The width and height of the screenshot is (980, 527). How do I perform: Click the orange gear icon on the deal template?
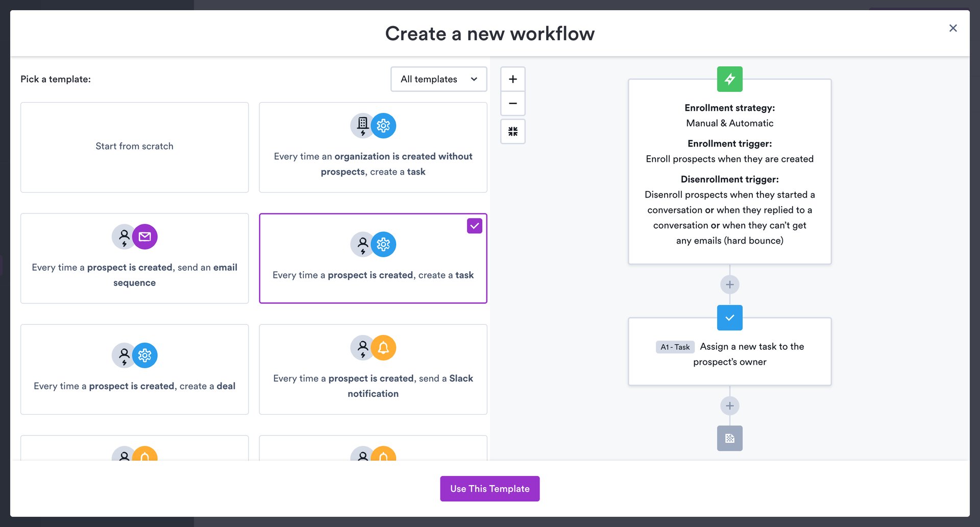[x=145, y=355]
